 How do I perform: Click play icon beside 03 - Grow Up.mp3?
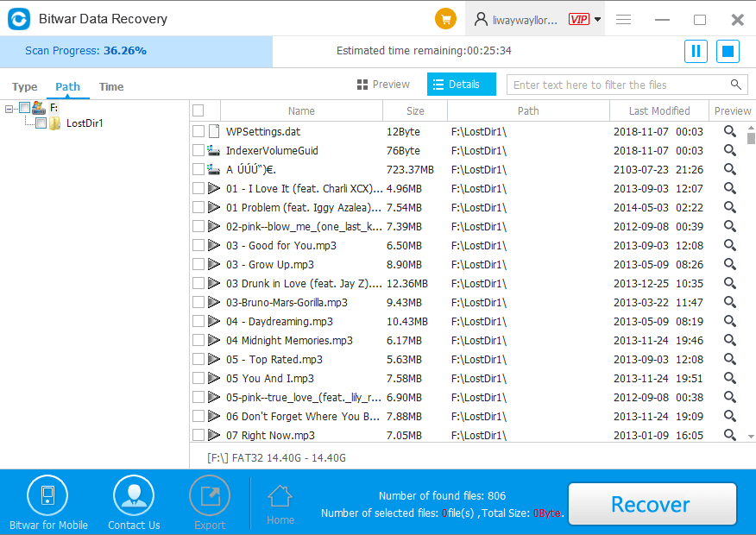coord(213,264)
